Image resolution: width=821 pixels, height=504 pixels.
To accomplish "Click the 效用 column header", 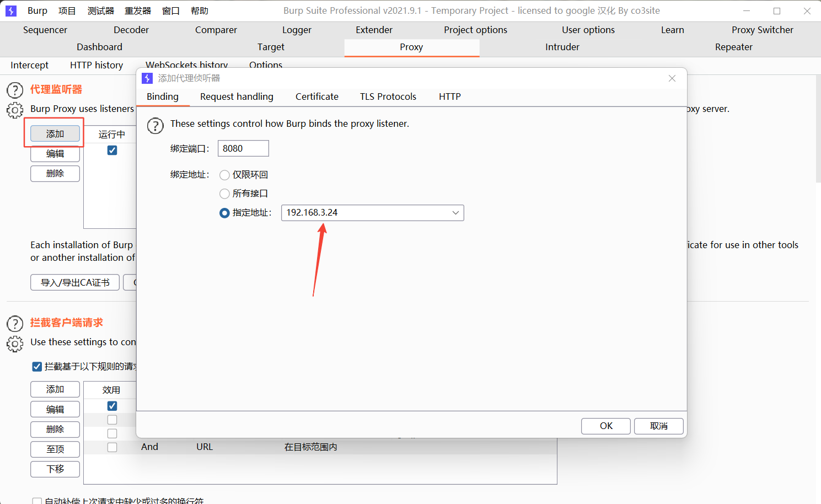I will pos(111,390).
